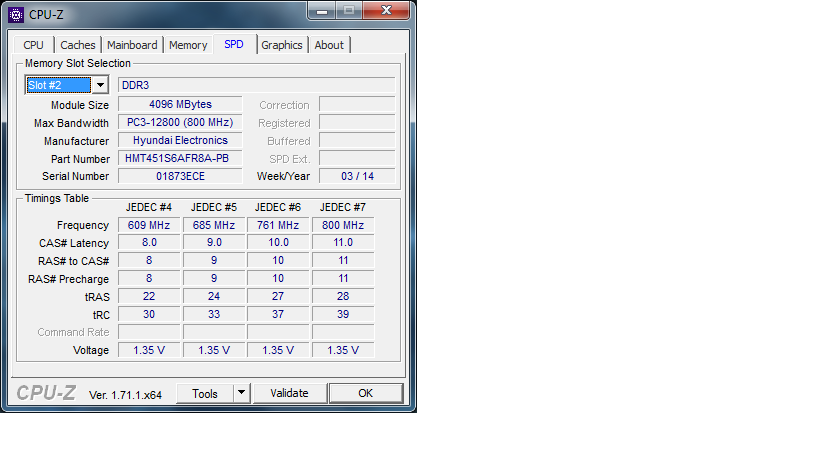Open the About tab

point(329,45)
